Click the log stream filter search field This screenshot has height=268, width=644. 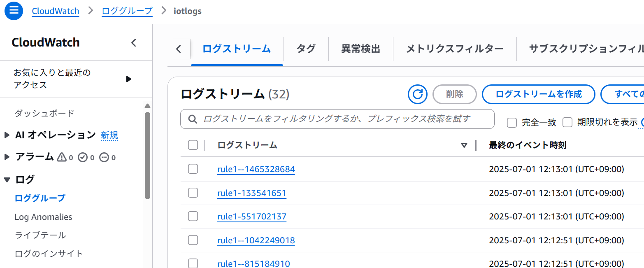point(337,119)
